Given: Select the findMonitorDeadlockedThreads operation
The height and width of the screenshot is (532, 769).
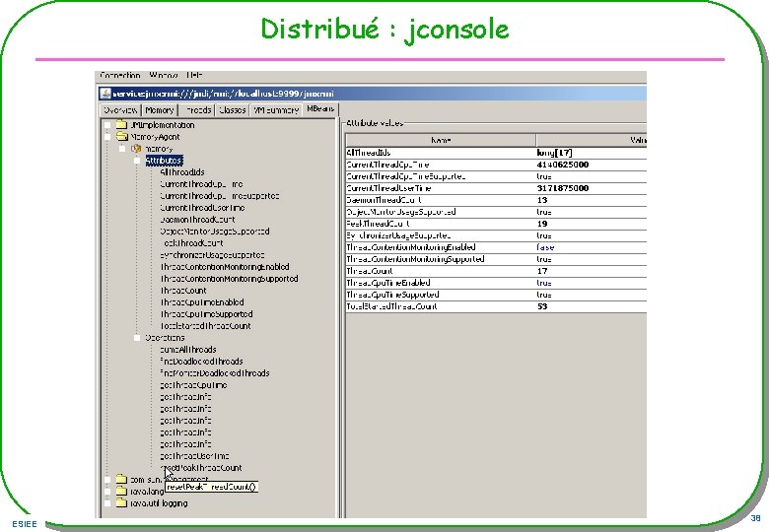Looking at the screenshot, I should [214, 372].
